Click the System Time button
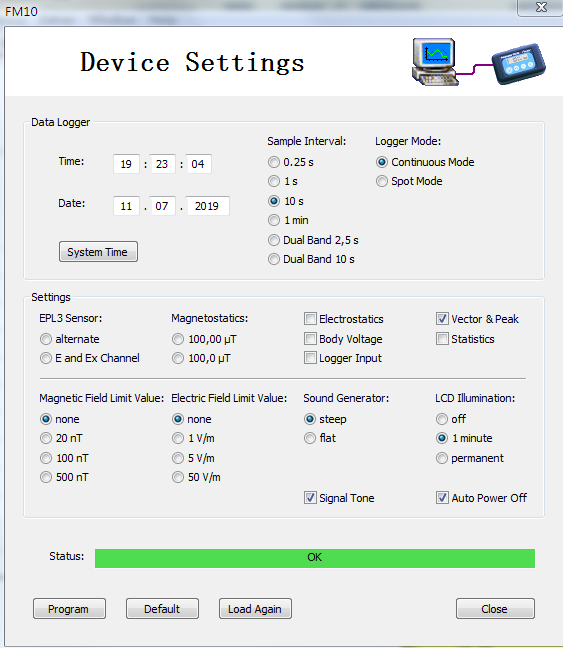The height and width of the screenshot is (648, 563). (x=98, y=252)
